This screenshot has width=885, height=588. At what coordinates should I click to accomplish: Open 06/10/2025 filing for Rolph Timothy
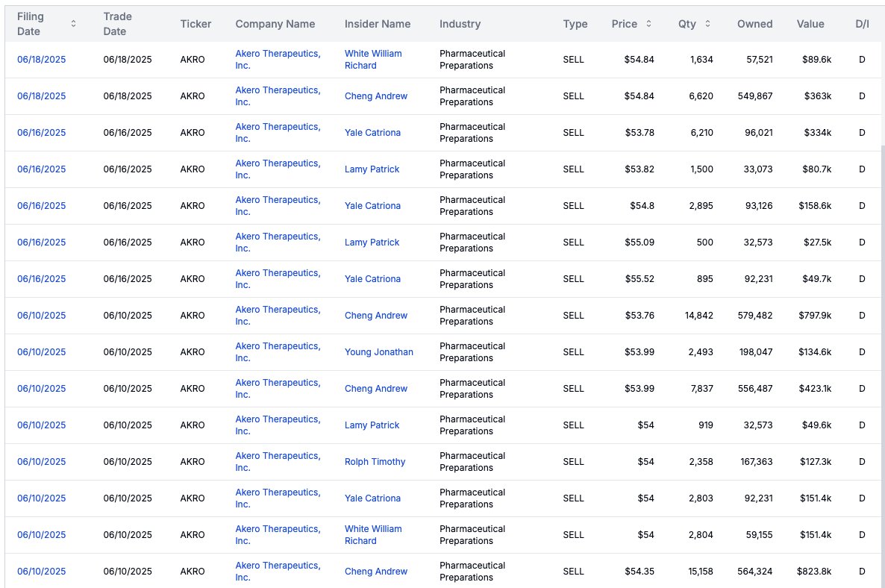click(41, 462)
